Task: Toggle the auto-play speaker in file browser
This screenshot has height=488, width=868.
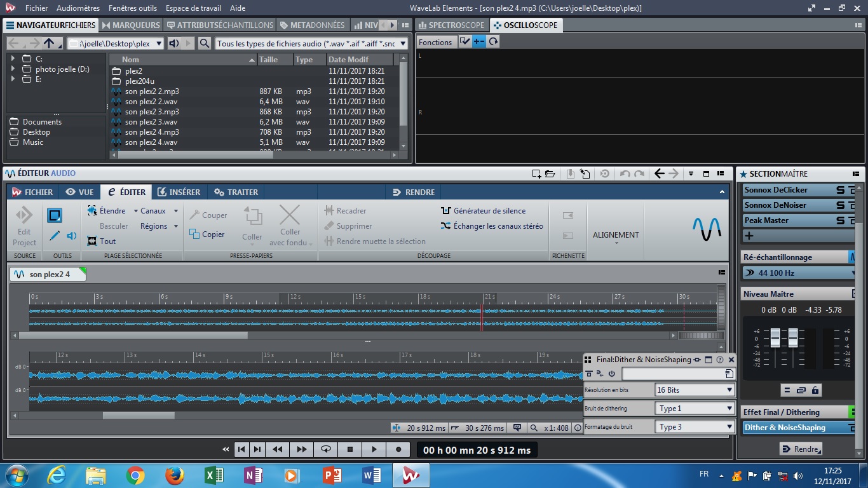Action: (175, 43)
